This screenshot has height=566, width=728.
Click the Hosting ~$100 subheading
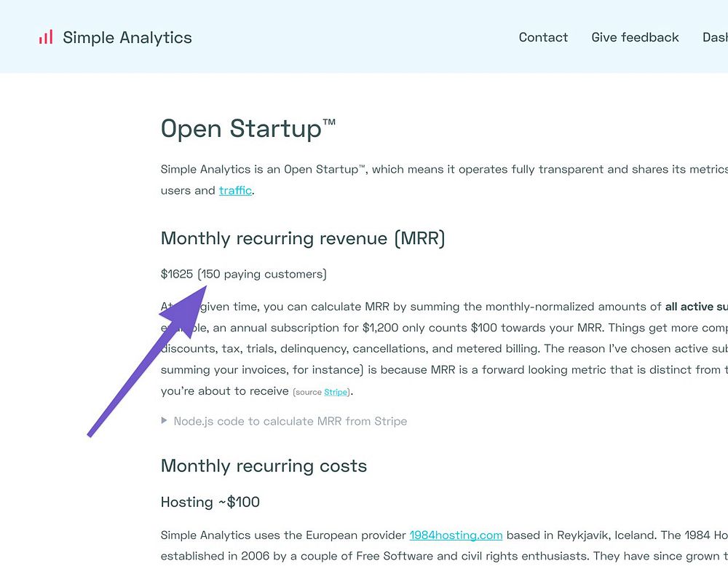click(210, 502)
